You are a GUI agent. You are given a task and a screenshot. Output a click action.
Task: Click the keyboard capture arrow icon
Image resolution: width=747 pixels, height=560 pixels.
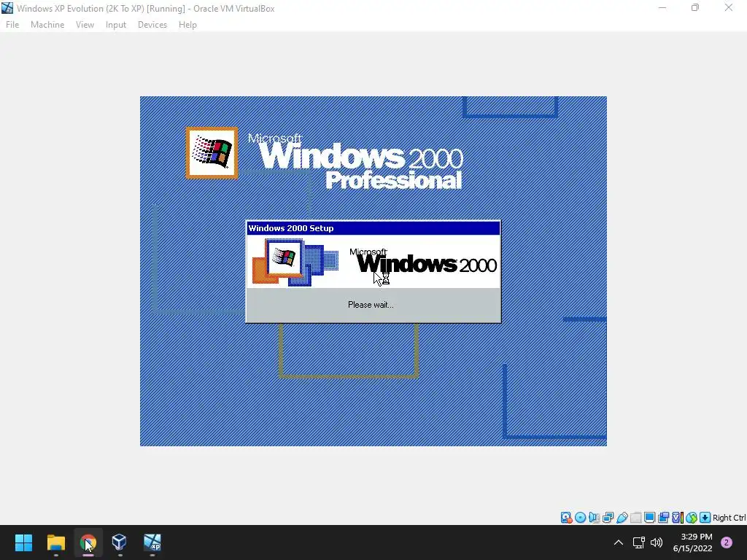click(x=705, y=518)
